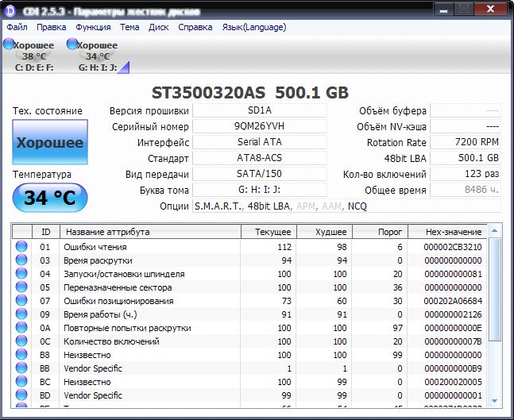Image resolution: width=514 pixels, height=420 pixels.
Task: Click the scroll down arrow of attribute list
Action: pos(494,401)
